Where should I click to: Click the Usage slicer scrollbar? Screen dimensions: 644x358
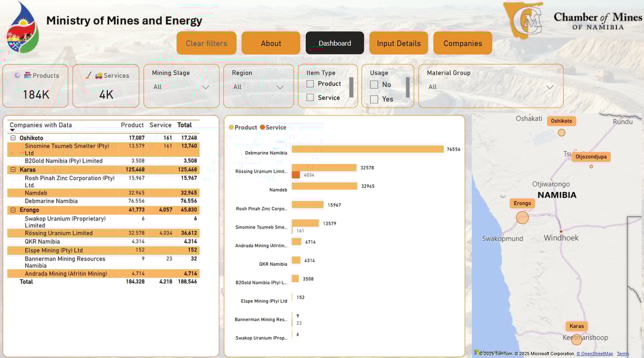tap(408, 87)
